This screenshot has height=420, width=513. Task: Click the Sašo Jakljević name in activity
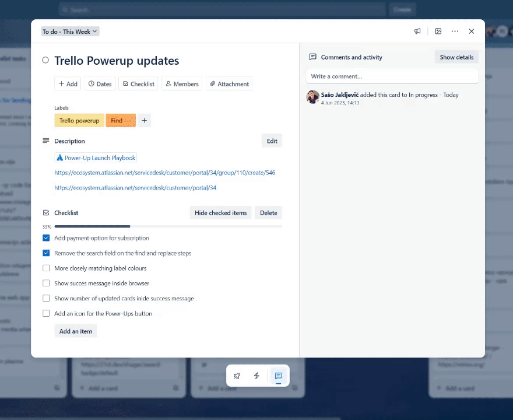tap(340, 94)
